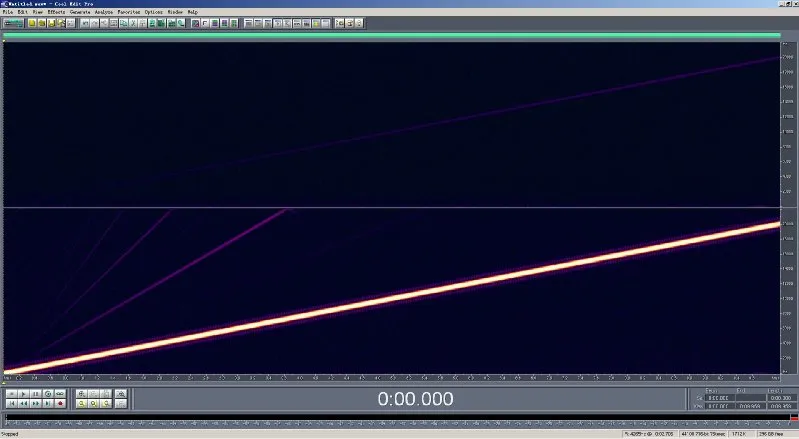Click the bright sweep line in lower channel
This screenshot has height=439, width=799.
(x=391, y=298)
